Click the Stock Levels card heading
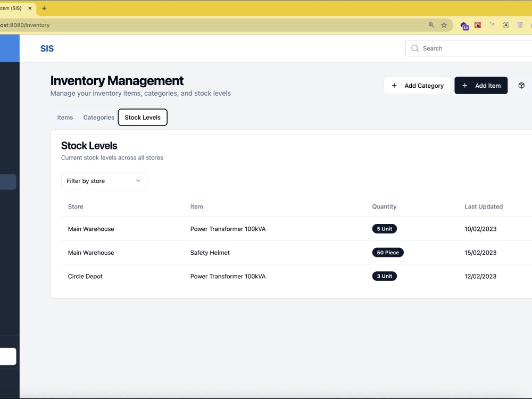 tap(89, 146)
